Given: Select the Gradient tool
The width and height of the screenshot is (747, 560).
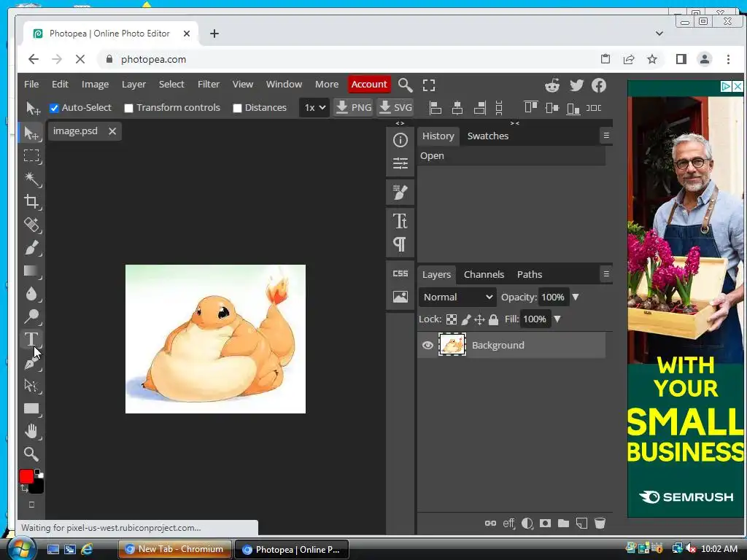Looking at the screenshot, I should point(31,271).
